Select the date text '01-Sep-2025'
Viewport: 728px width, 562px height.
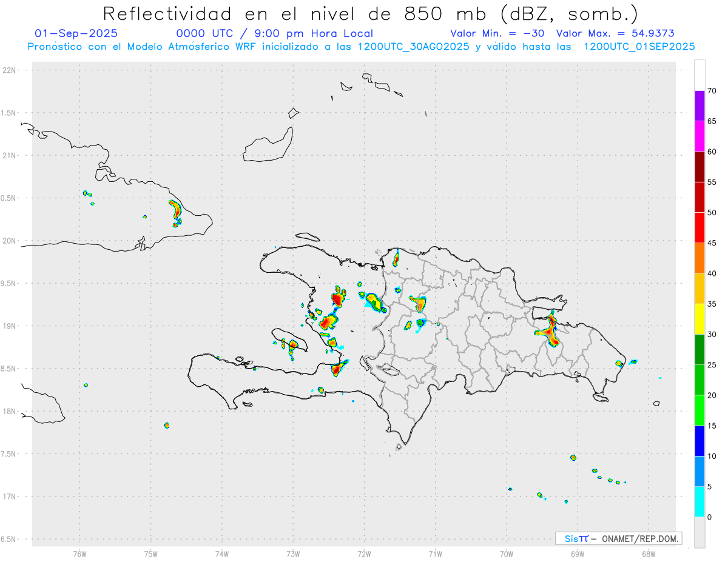pos(76,33)
